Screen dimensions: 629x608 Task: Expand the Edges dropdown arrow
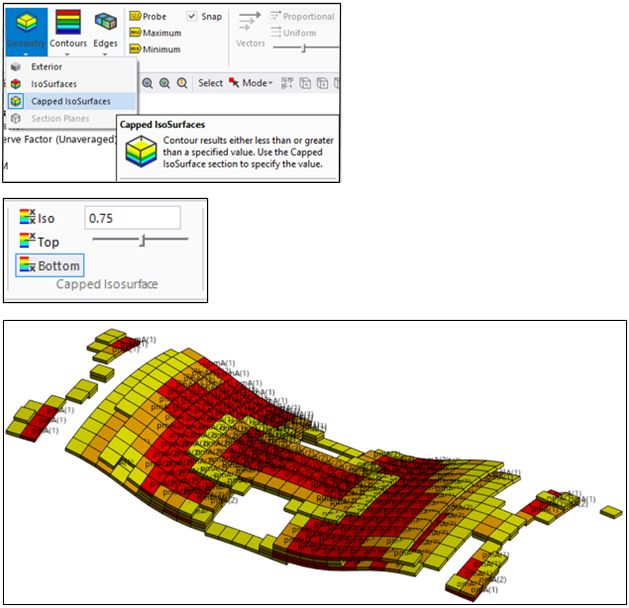(105, 54)
